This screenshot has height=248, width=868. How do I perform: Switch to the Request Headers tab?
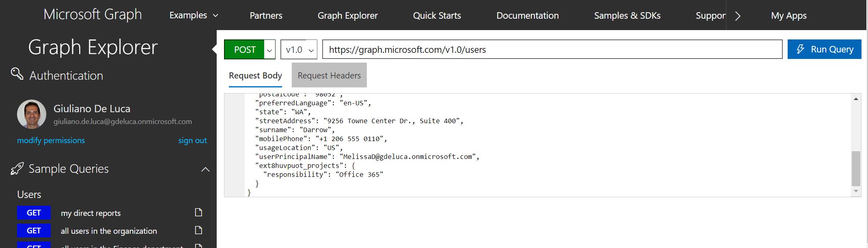tap(329, 75)
